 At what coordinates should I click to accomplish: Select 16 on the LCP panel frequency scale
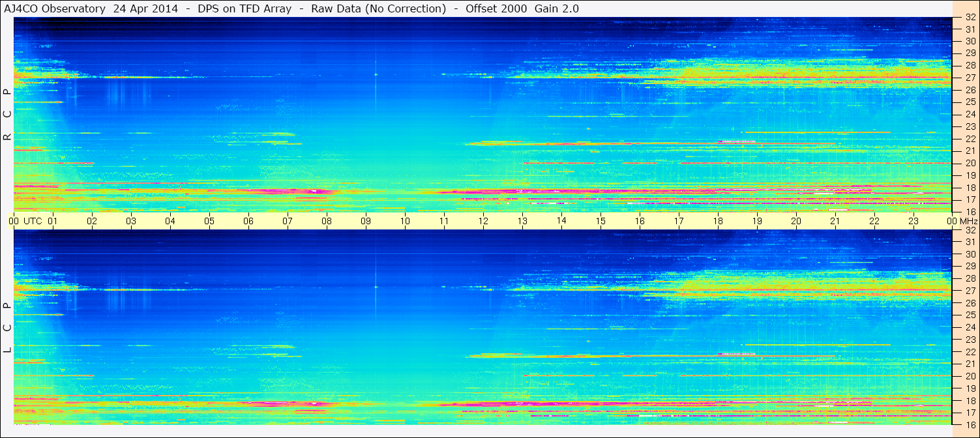[970, 424]
